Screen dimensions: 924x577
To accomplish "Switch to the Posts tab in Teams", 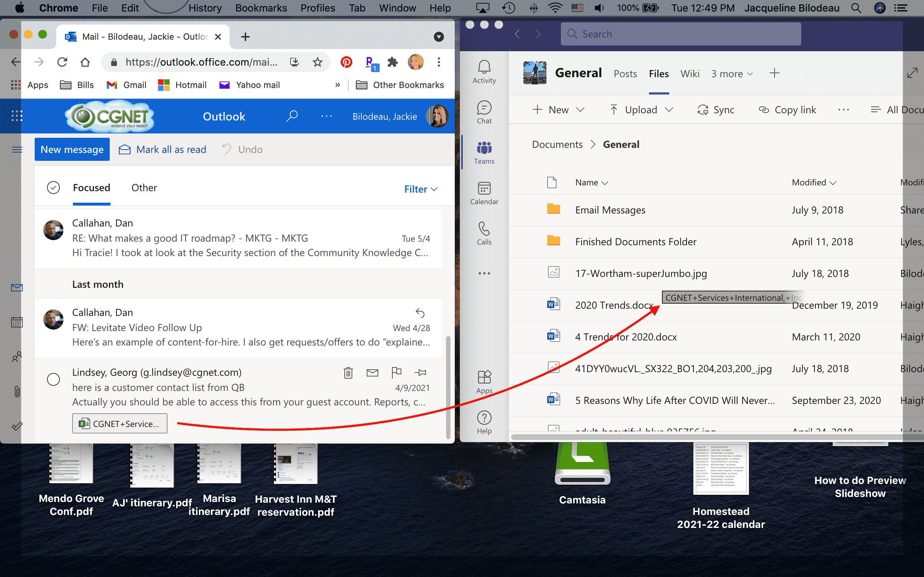I will coord(625,73).
